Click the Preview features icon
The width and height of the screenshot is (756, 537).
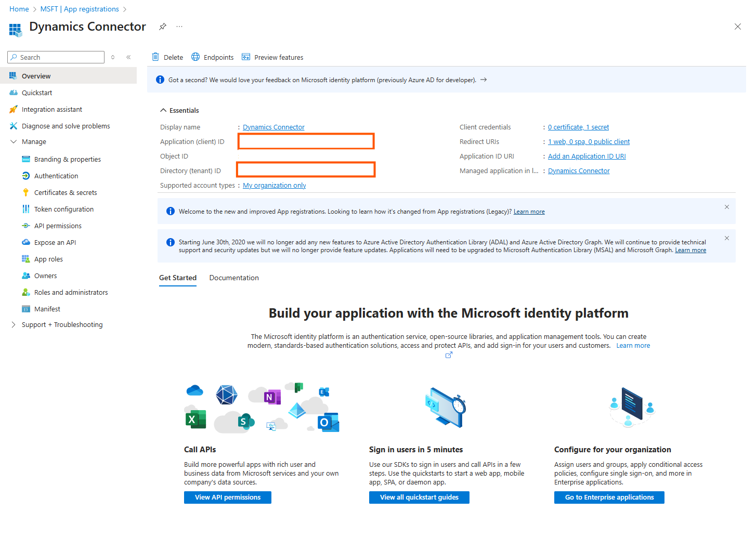click(x=246, y=57)
